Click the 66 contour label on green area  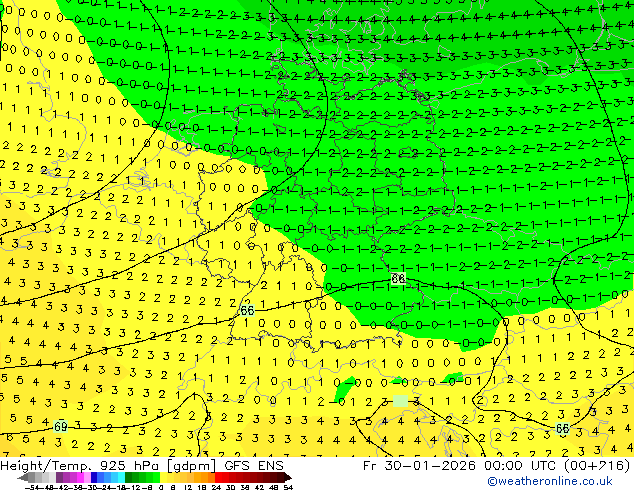coord(398,278)
